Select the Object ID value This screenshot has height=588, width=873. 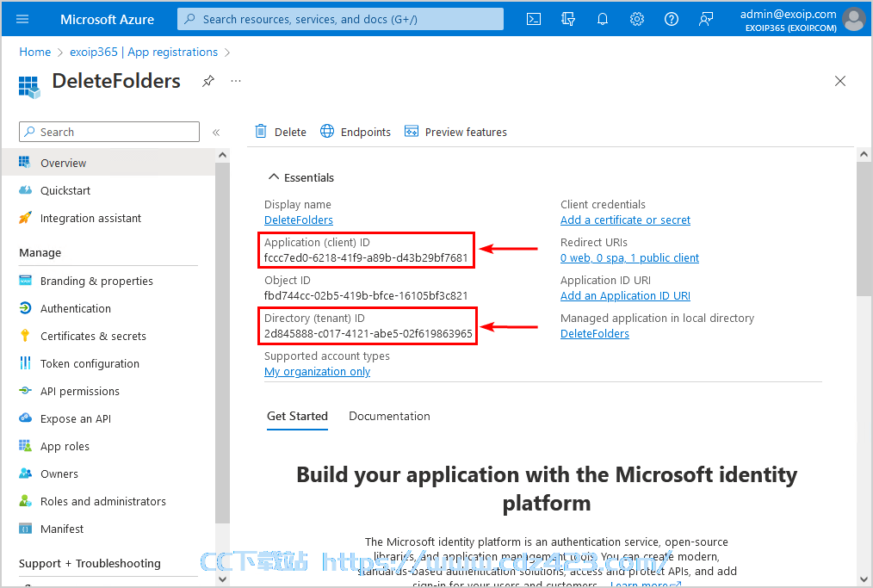pyautogui.click(x=366, y=295)
